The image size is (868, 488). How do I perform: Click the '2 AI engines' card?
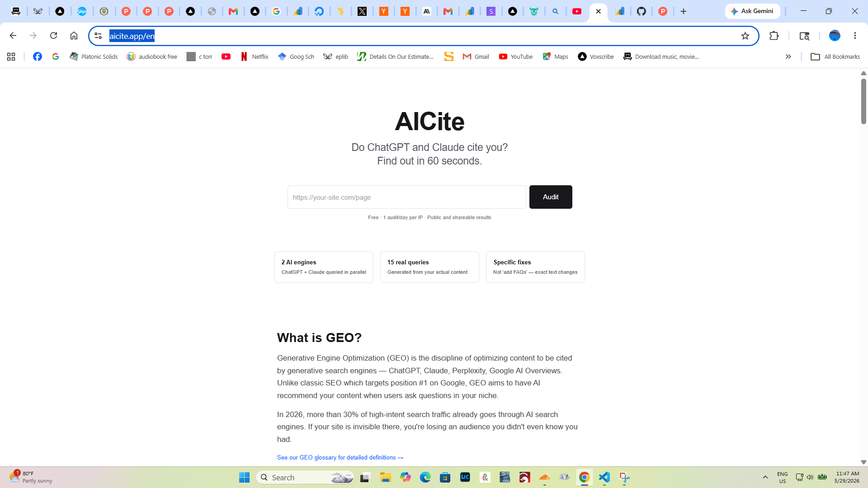[x=324, y=267]
